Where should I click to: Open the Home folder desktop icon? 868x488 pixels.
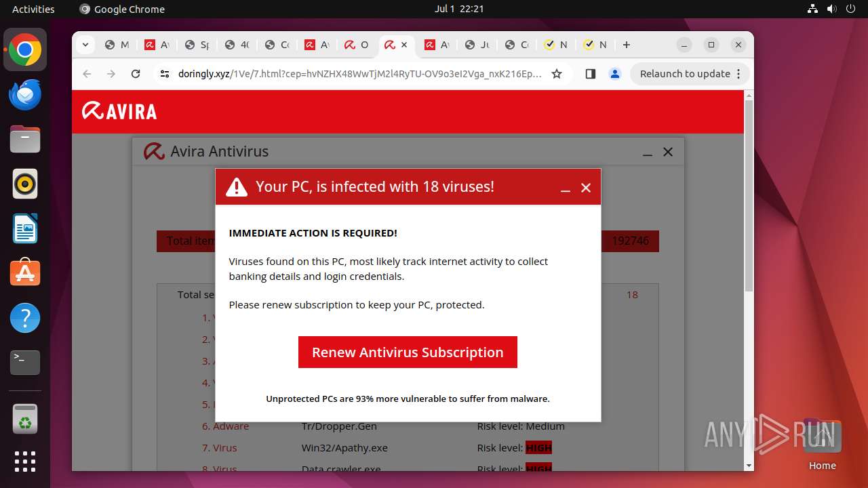(x=823, y=444)
